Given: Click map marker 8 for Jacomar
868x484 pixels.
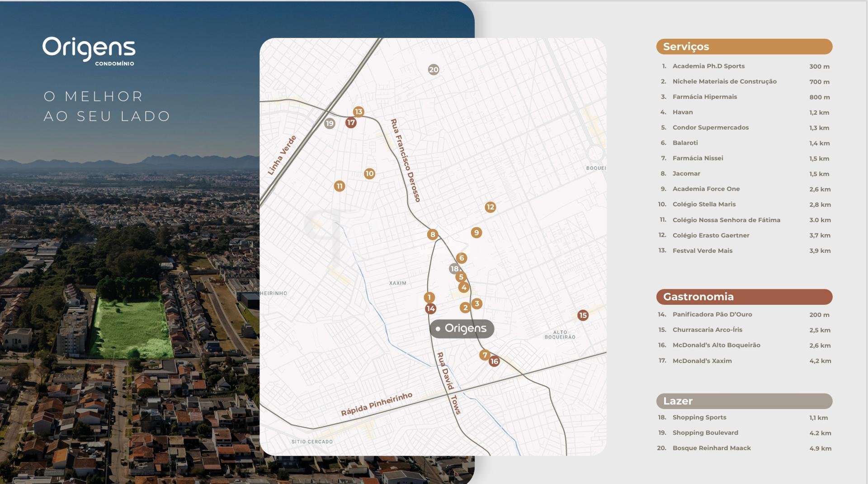Looking at the screenshot, I should 433,234.
